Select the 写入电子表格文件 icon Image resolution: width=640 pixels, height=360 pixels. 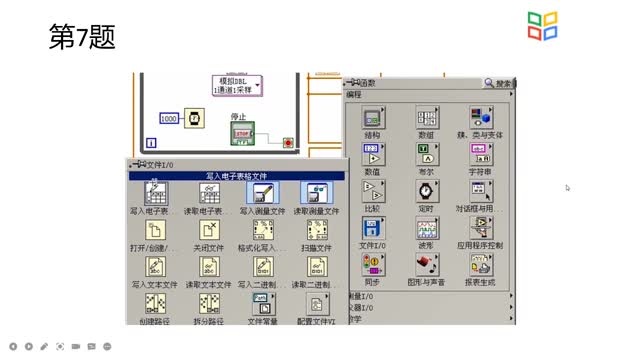click(156, 193)
